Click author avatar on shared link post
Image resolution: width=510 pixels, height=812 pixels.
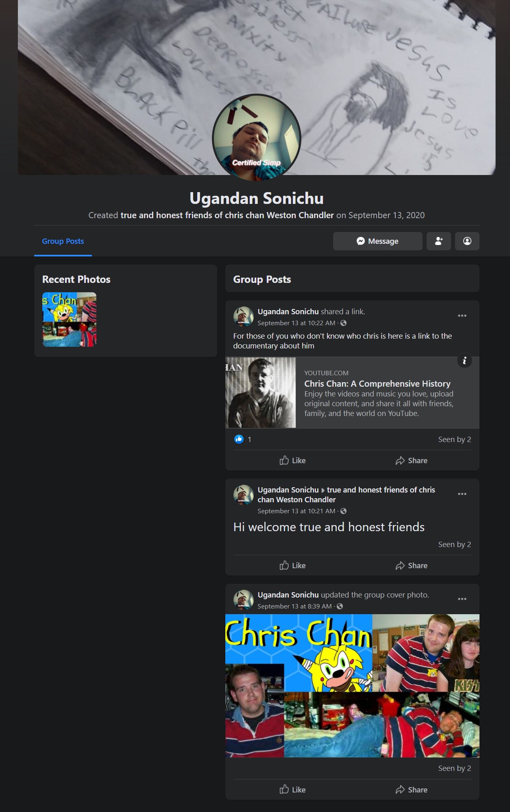tap(243, 316)
